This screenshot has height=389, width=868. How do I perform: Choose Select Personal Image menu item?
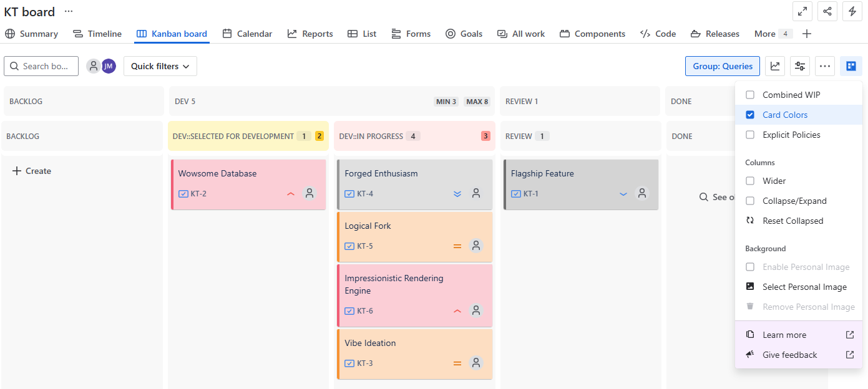[804, 287]
